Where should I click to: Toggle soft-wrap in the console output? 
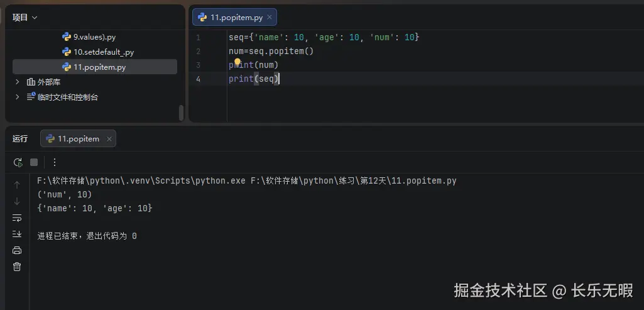tap(17, 218)
